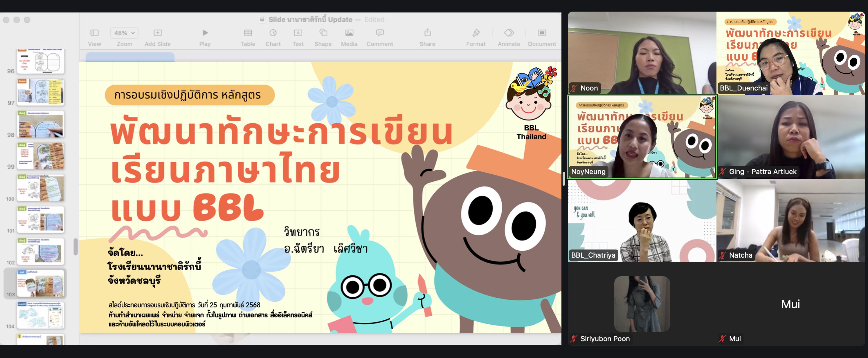Screen dimensions: 868x358
Task: Select Mui's participant tile
Action: 791,304
